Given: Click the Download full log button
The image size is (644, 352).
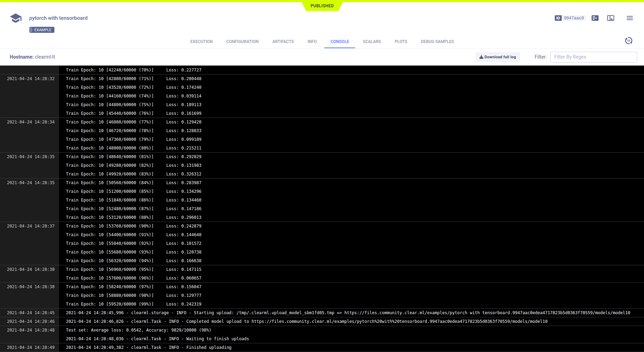Looking at the screenshot, I should [x=497, y=57].
